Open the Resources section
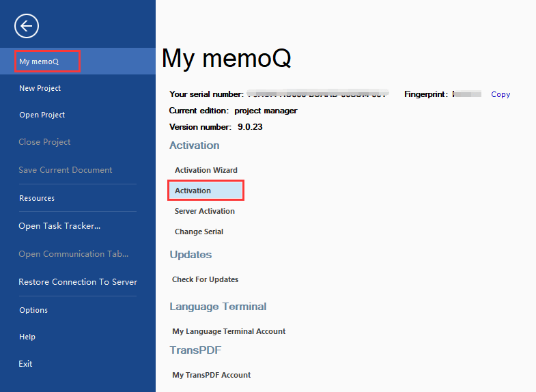 [x=37, y=198]
